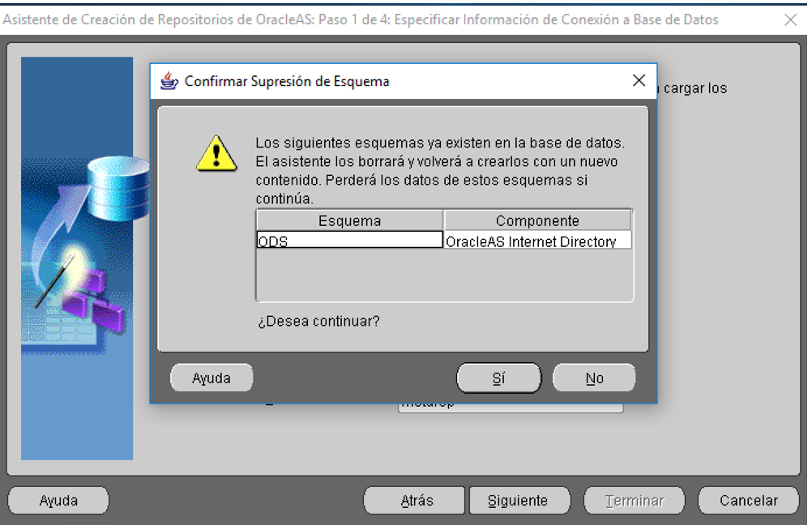Viewport: 812px width, 525px height.
Task: Click the Esquema column header
Action: pos(349,221)
